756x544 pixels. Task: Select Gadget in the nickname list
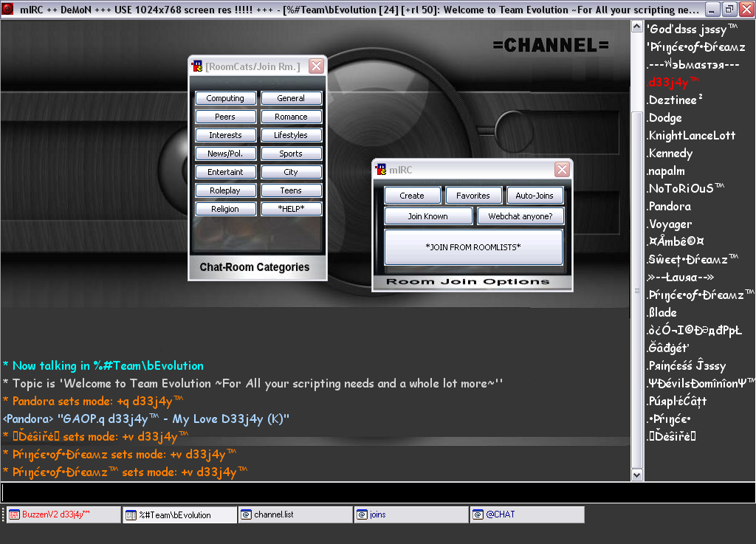[668, 348]
